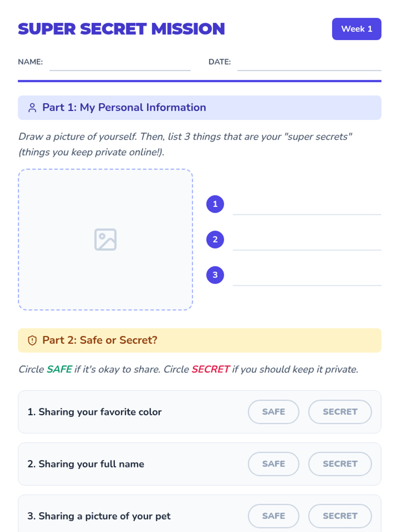Click the shield icon beside Part 2
The width and height of the screenshot is (399, 532).
32,340
